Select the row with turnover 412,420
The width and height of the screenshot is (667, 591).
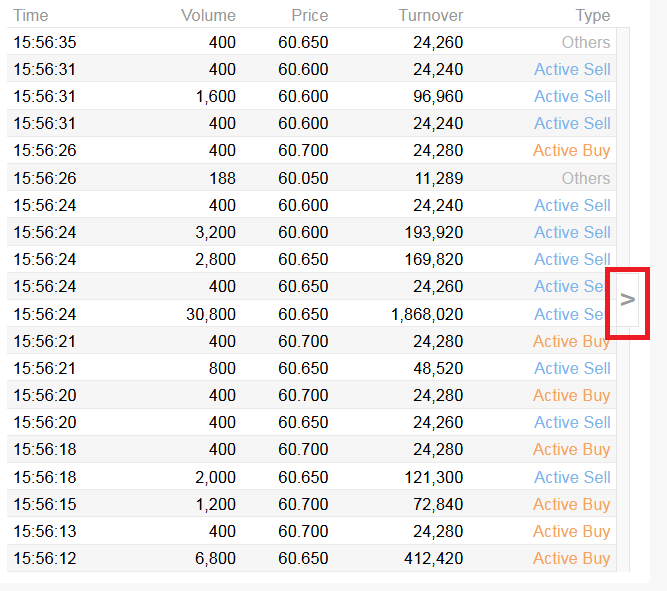(x=311, y=558)
